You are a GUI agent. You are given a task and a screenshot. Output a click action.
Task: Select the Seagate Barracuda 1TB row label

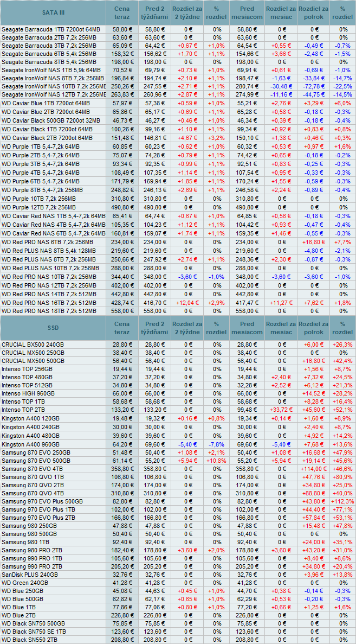[51, 29]
